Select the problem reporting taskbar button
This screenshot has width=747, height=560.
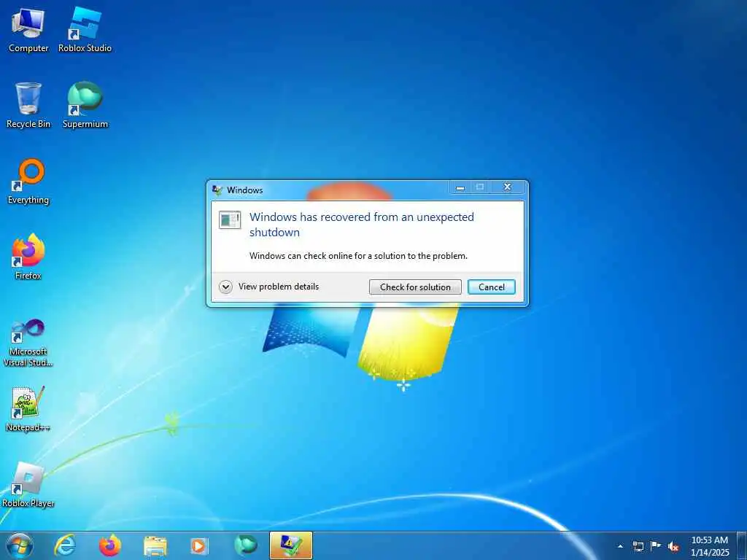[x=291, y=545]
